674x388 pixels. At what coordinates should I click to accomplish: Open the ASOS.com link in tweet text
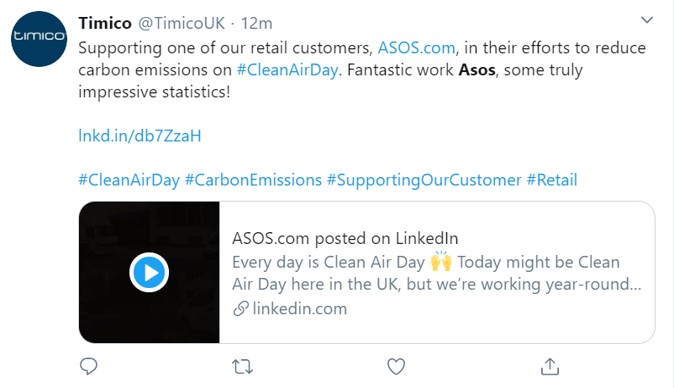tap(416, 48)
